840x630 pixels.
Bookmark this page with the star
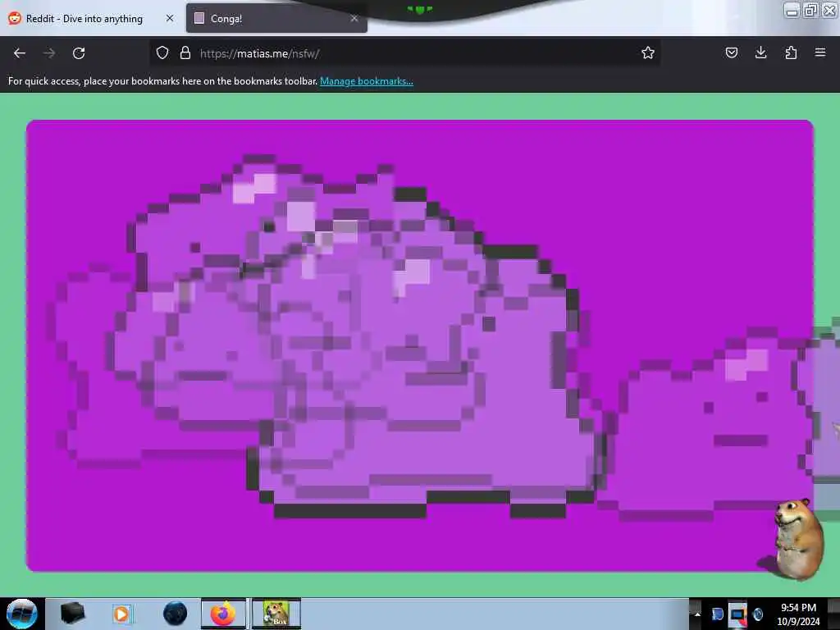[x=648, y=52]
